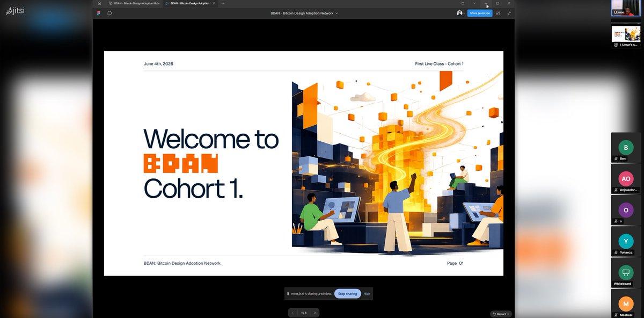
Task: Select I_Umar camera video thumbnail
Action: coord(626,8)
